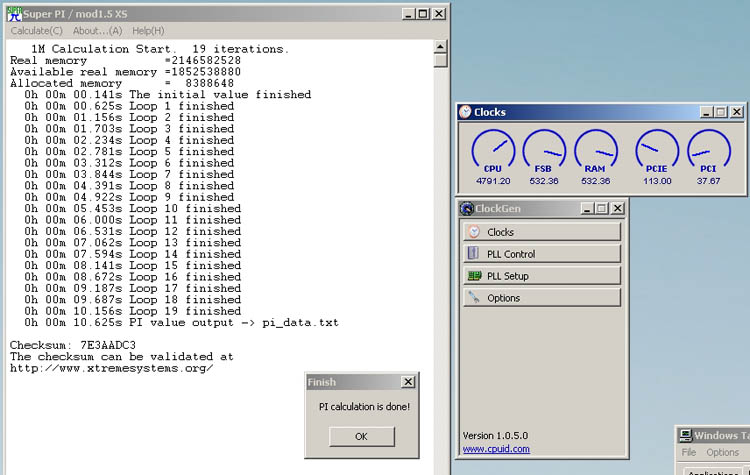Click the FSB clock gauge
The height and width of the screenshot is (475, 750).
[544, 151]
